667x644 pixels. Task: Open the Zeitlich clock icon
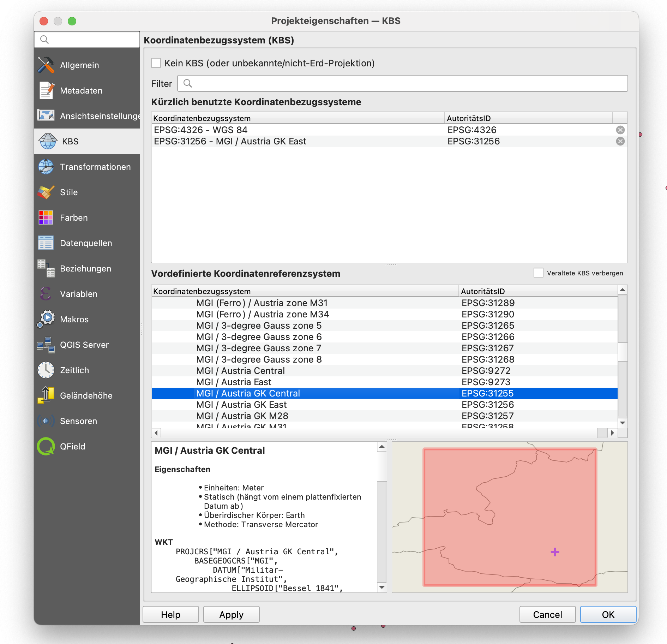pyautogui.click(x=46, y=370)
